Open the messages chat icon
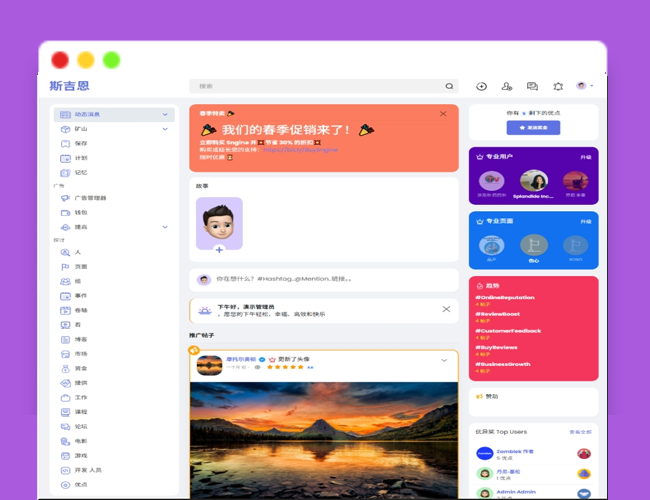 point(532,86)
